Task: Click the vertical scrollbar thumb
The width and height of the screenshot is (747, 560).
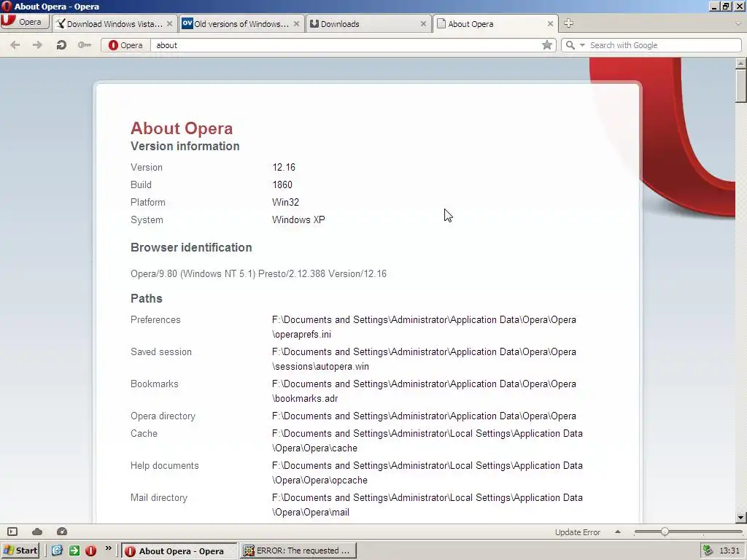Action: 741,86
